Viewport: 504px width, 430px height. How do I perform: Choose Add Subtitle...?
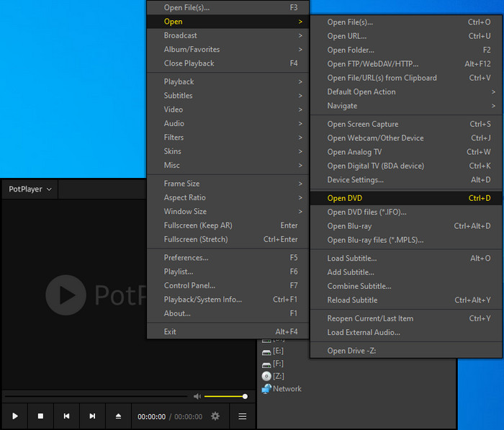[x=406, y=272]
